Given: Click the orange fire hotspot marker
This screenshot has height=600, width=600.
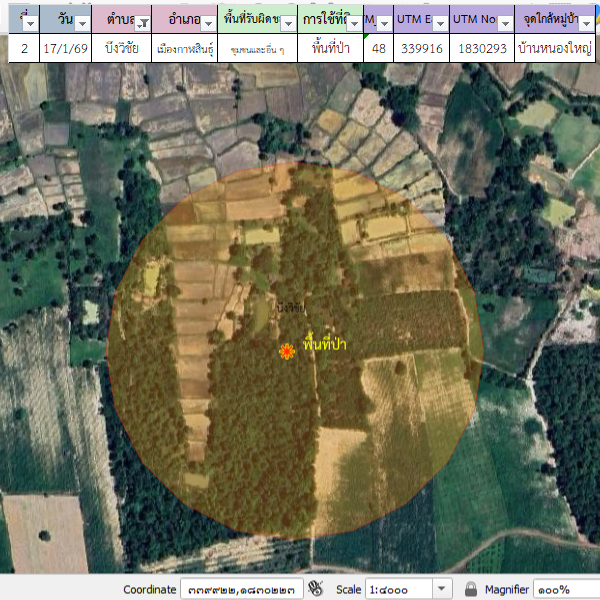Looking at the screenshot, I should pyautogui.click(x=287, y=351).
